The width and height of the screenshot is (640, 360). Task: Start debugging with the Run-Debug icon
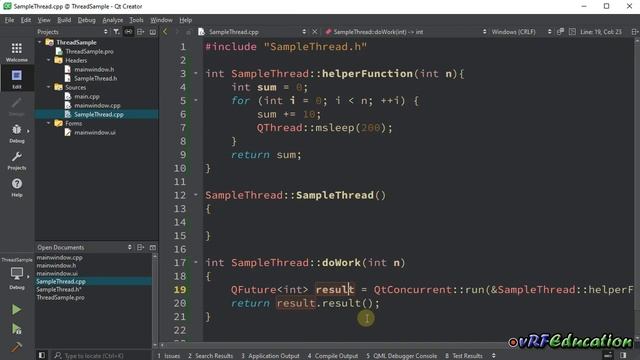click(x=16, y=329)
